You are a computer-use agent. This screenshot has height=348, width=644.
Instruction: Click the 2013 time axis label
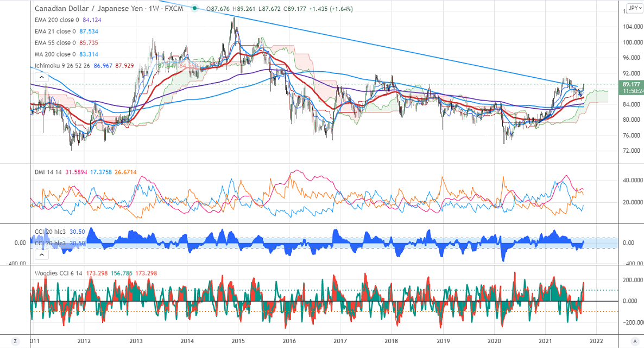coord(136,341)
